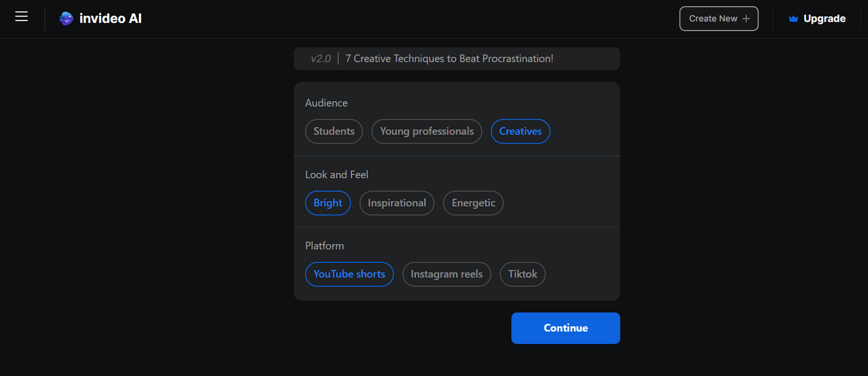The width and height of the screenshot is (868, 376).
Task: Toggle off the Bright style option
Action: click(x=327, y=203)
